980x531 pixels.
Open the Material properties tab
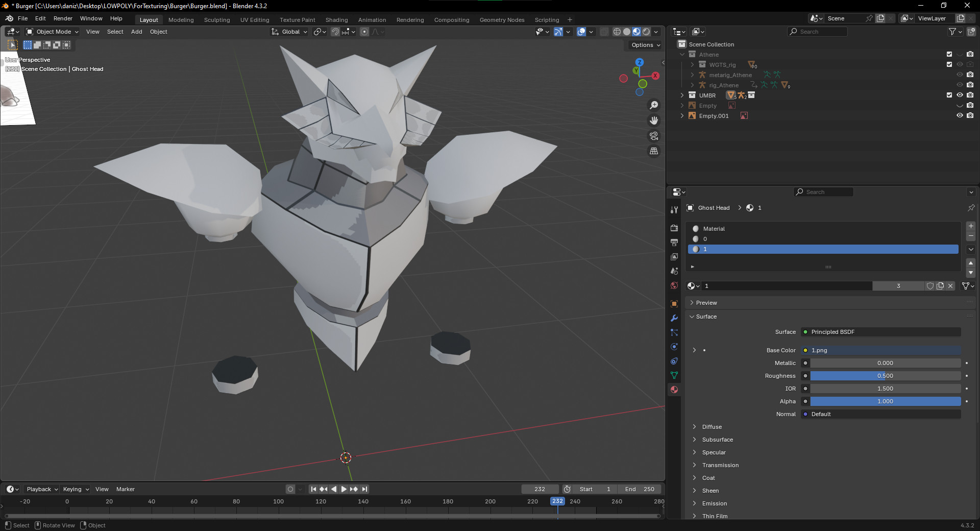674,390
